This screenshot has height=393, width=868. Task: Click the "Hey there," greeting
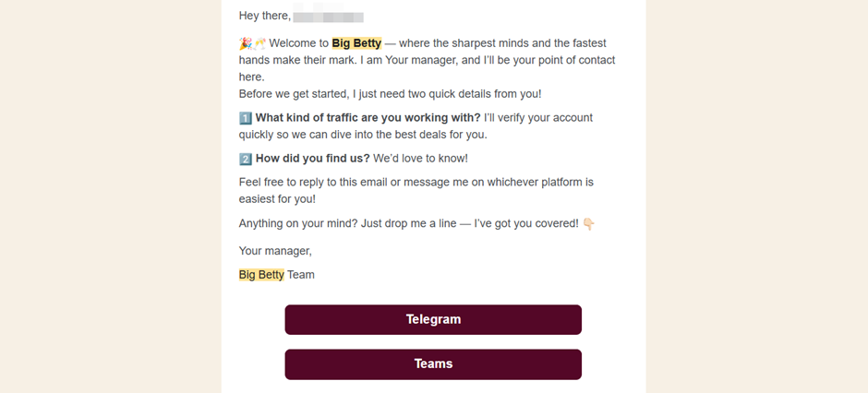click(x=264, y=16)
